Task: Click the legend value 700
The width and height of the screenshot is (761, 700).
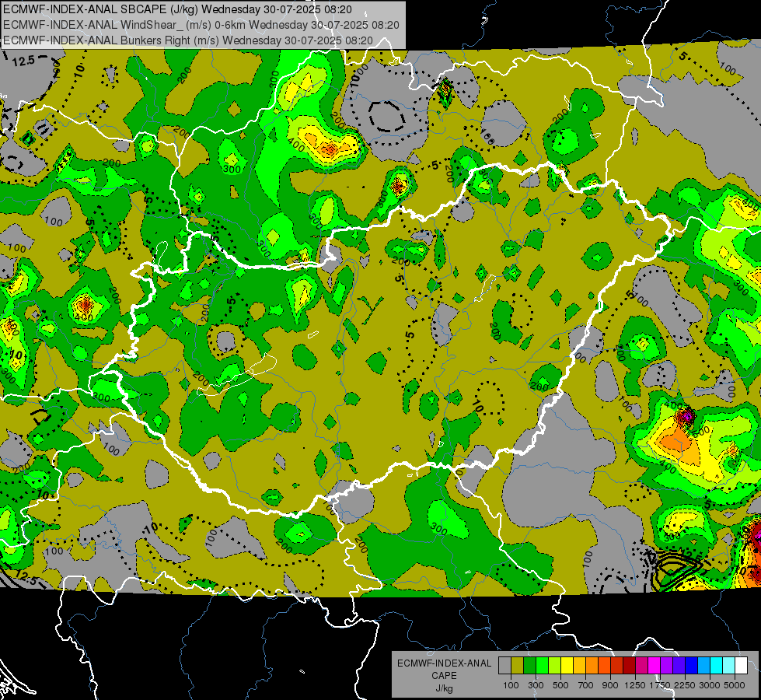Action: click(x=585, y=685)
